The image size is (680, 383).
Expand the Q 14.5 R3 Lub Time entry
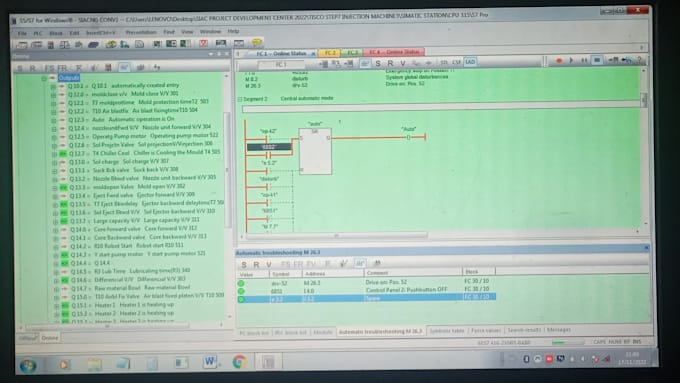pos(56,272)
